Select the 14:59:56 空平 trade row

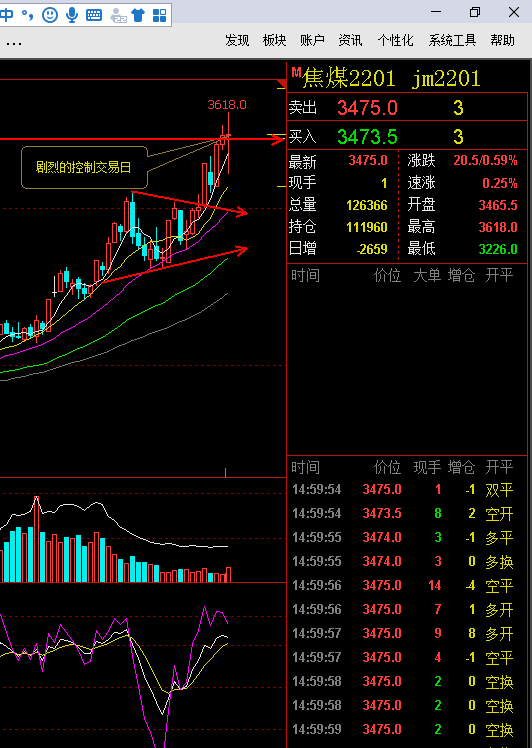pos(404,585)
